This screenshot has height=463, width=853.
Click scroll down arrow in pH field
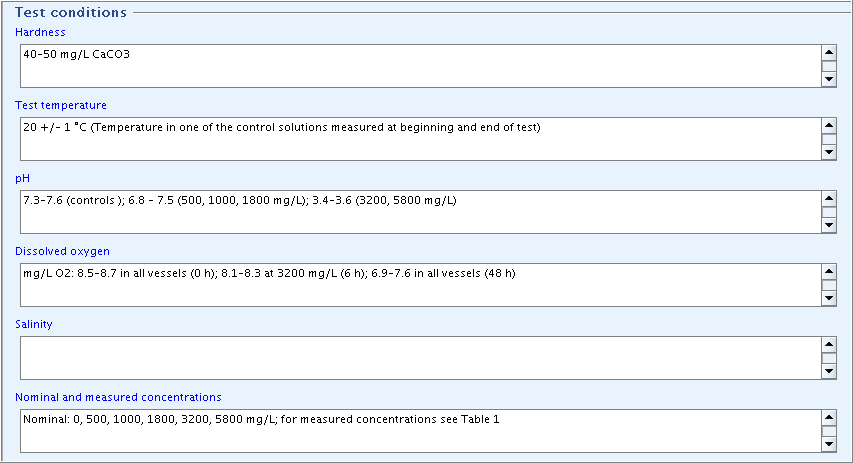[829, 225]
